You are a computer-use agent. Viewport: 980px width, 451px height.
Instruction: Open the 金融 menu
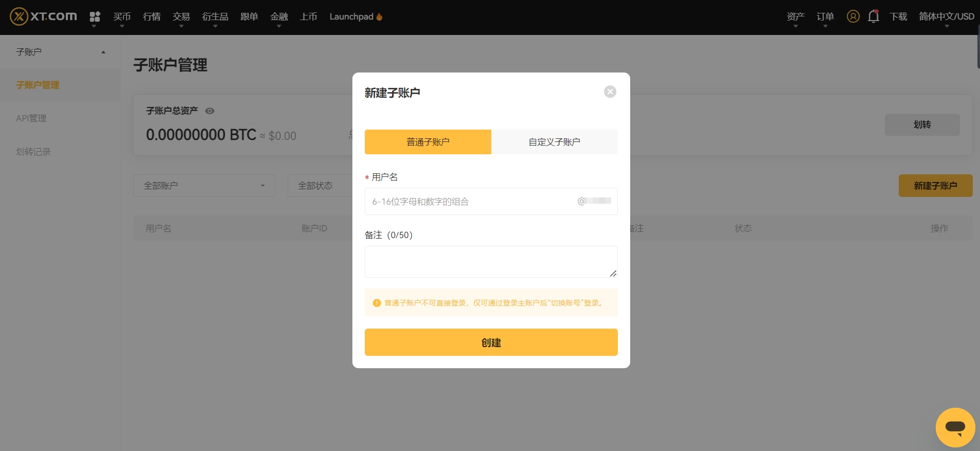279,17
